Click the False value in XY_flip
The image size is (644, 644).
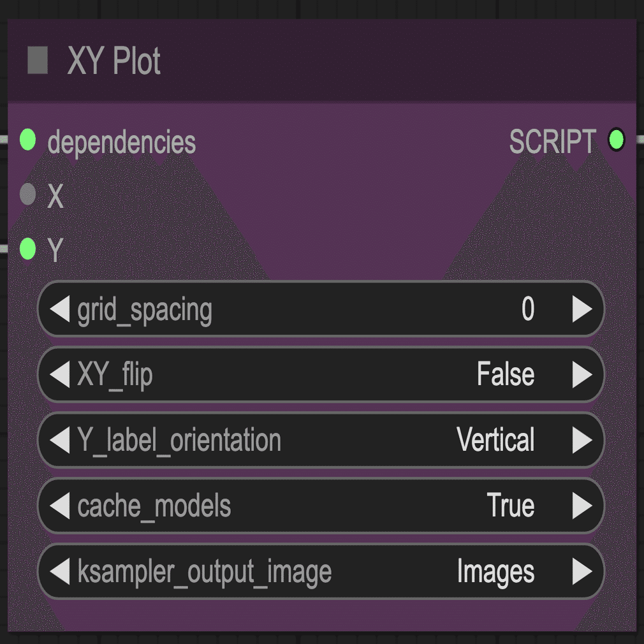(506, 374)
